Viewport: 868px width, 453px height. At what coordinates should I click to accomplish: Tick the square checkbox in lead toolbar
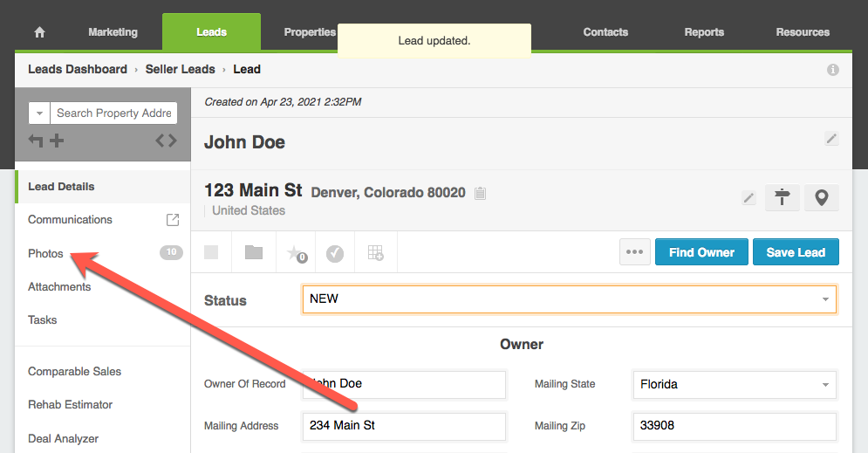[x=211, y=252]
